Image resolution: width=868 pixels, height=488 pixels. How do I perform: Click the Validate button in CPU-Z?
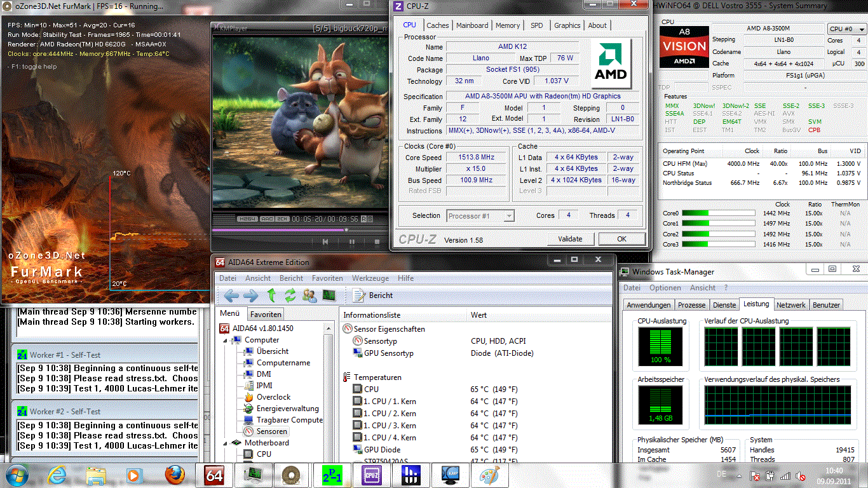tap(570, 239)
